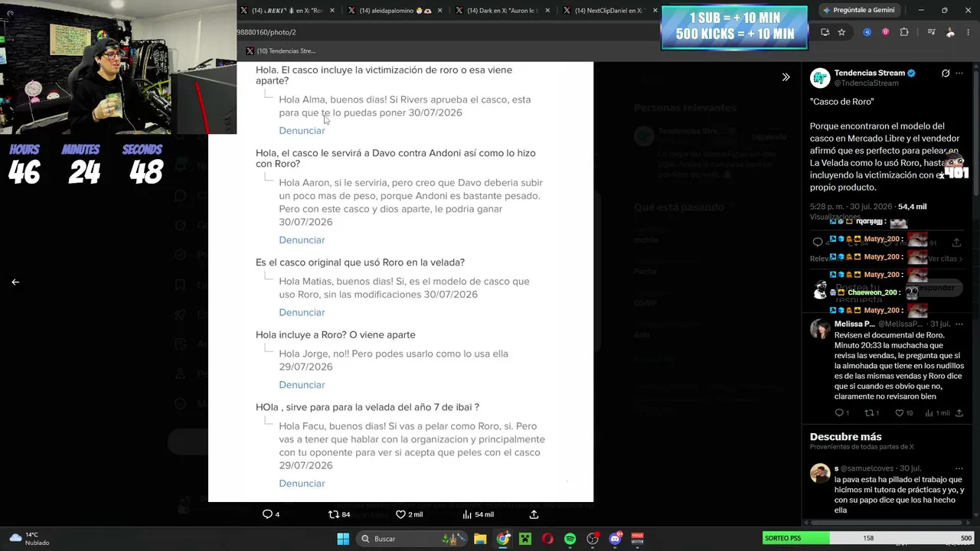Viewport: 980px width, 551px height.
Task: Open Grok icon on Tendencias Stream post
Action: tap(946, 73)
